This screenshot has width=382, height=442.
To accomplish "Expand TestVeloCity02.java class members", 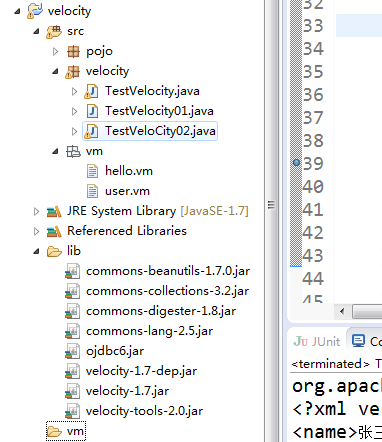I will [75, 131].
